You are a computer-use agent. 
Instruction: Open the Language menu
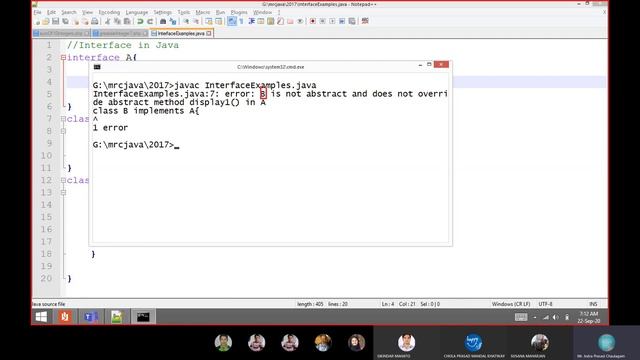pos(137,12)
